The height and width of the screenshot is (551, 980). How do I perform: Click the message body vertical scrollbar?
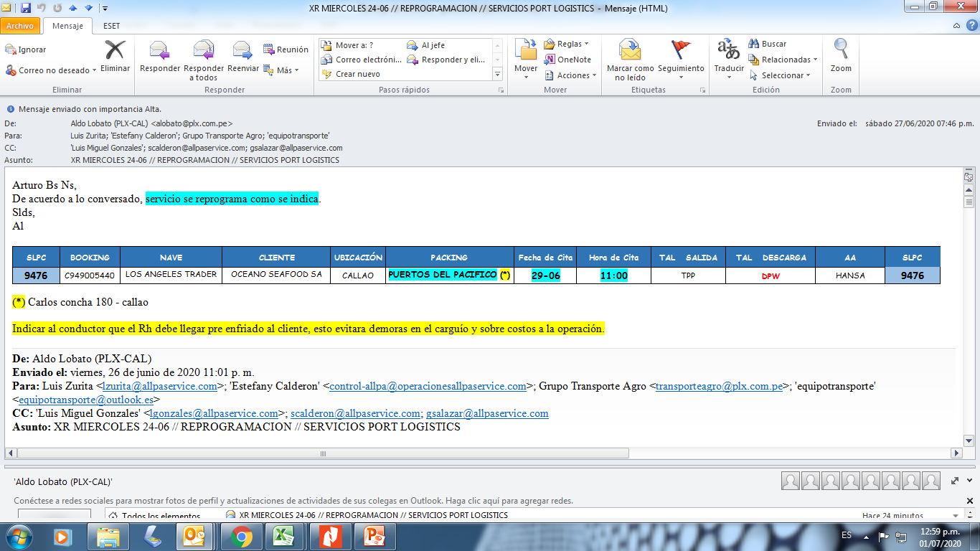[969, 323]
